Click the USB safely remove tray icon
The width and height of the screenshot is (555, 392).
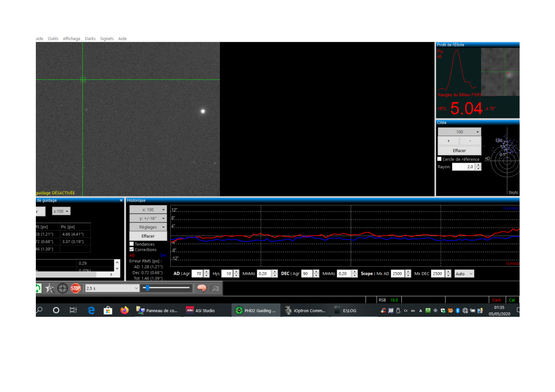point(398,311)
